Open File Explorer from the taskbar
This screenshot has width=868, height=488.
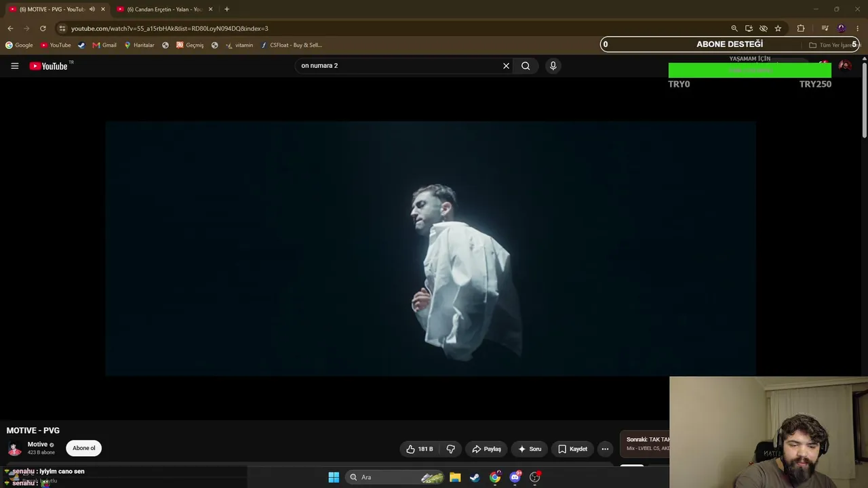[455, 477]
